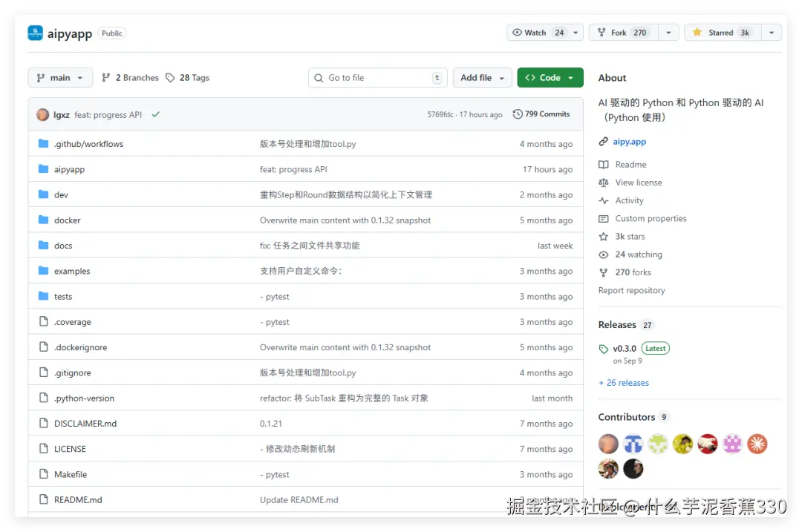This screenshot has width=802, height=532.
Task: Open the 24 watching link
Action: click(639, 254)
